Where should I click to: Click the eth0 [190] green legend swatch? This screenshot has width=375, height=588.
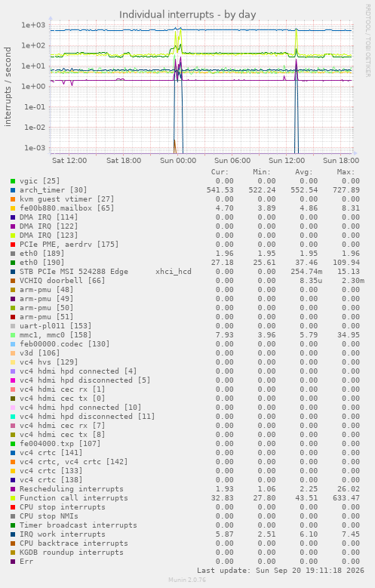pos(13,263)
